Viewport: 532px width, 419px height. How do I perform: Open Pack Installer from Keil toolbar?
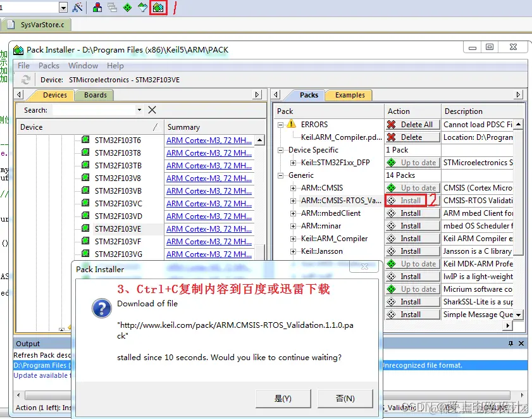coord(158,7)
